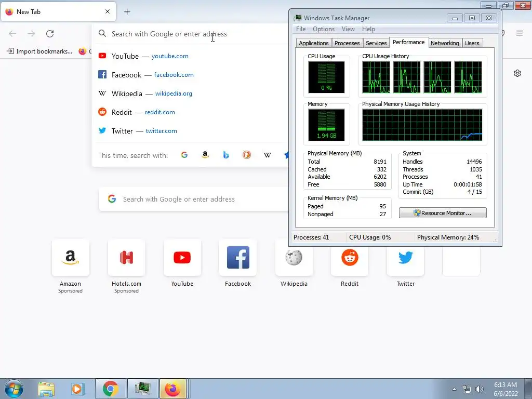Select the Performance tab
This screenshot has height=399, width=532.
point(408,42)
